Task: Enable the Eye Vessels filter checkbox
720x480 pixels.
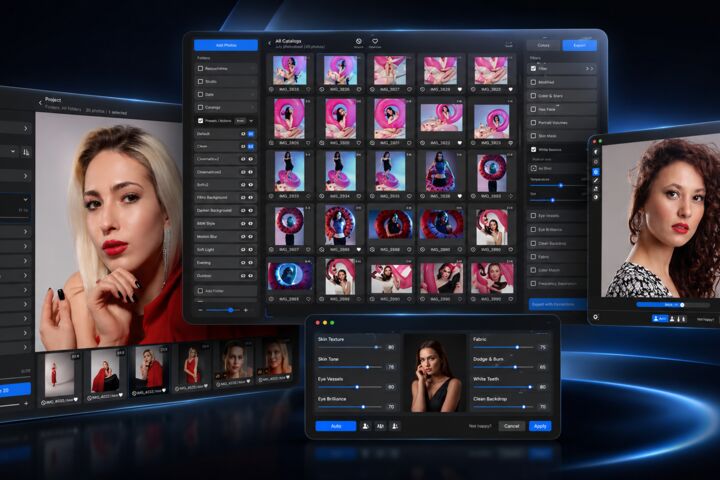Action: (x=533, y=215)
